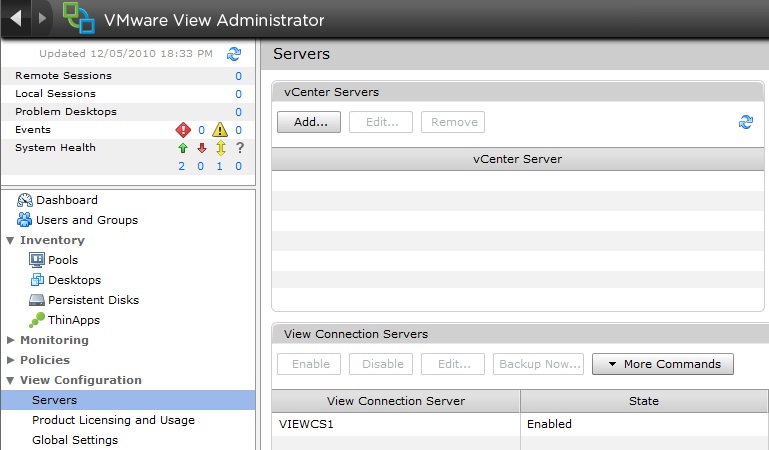
Task: Sort by State column header
Action: coord(644,401)
